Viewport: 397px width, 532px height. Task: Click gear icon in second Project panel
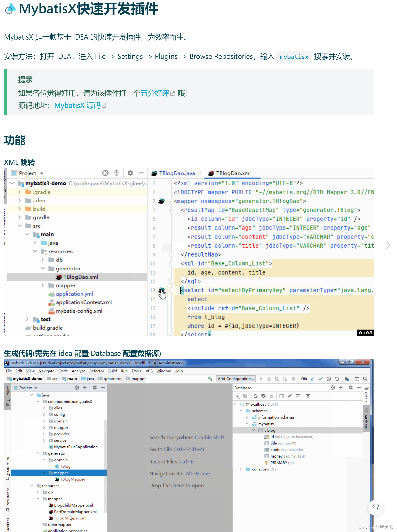coord(95,388)
